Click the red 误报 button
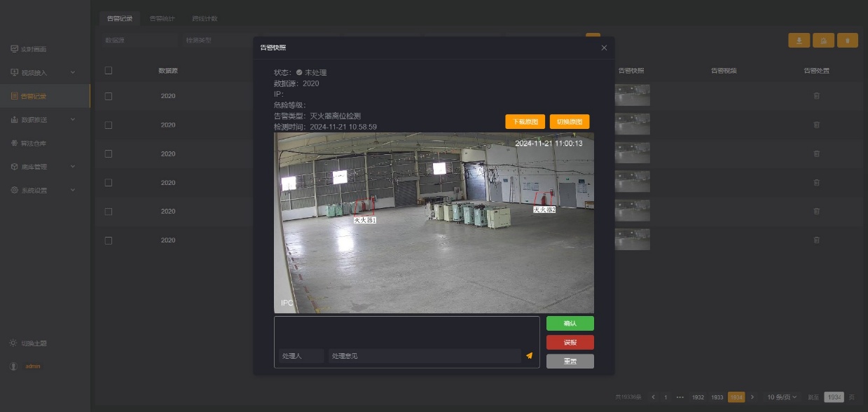The image size is (868, 412). tap(570, 342)
